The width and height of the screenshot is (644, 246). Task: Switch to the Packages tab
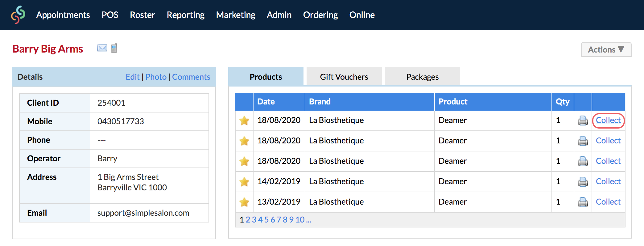click(x=422, y=77)
